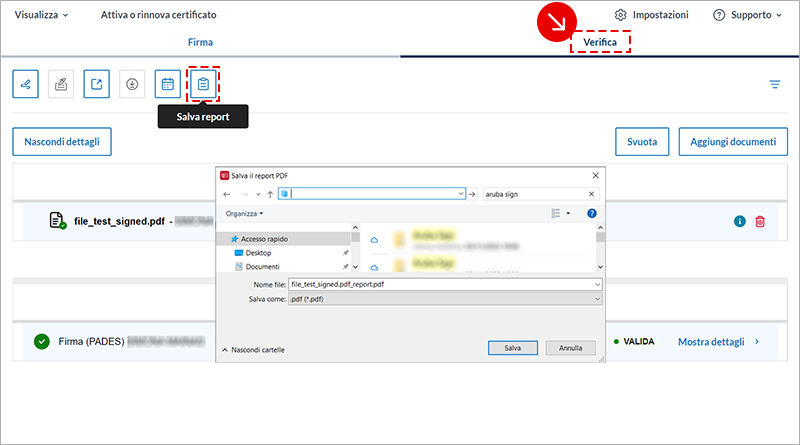Click the Aggiungi documenti button

coord(732,142)
